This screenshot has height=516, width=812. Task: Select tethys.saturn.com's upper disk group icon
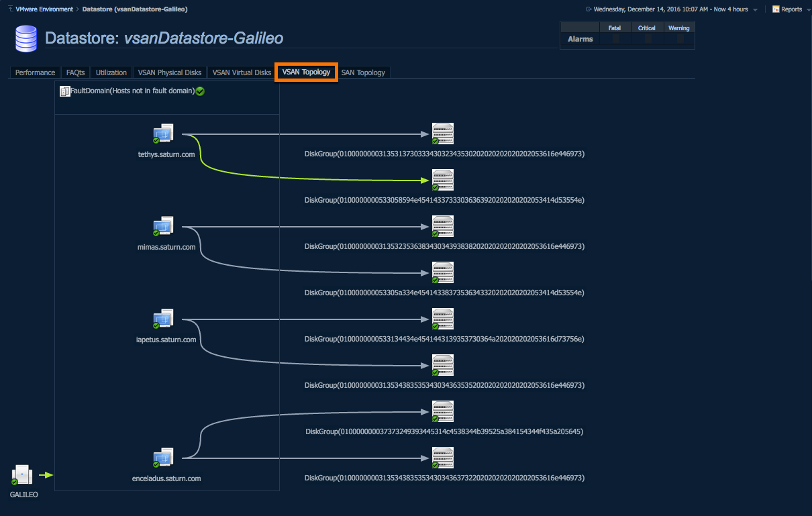pos(442,134)
